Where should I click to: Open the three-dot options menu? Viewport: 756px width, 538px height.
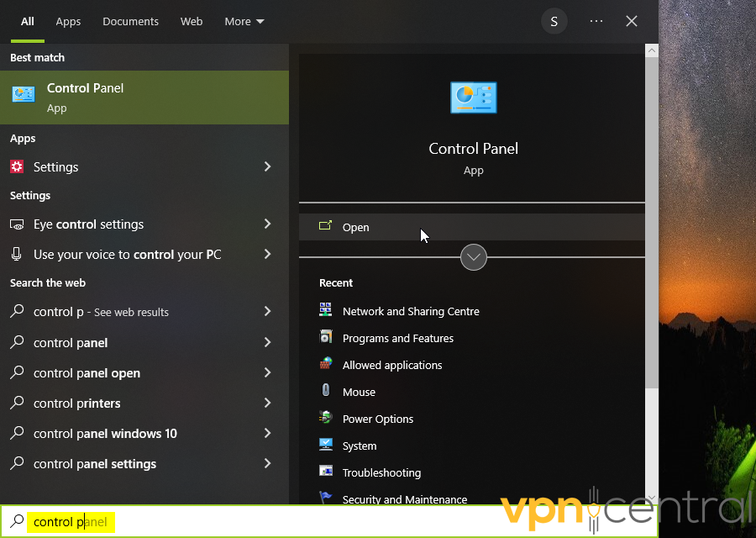[596, 21]
